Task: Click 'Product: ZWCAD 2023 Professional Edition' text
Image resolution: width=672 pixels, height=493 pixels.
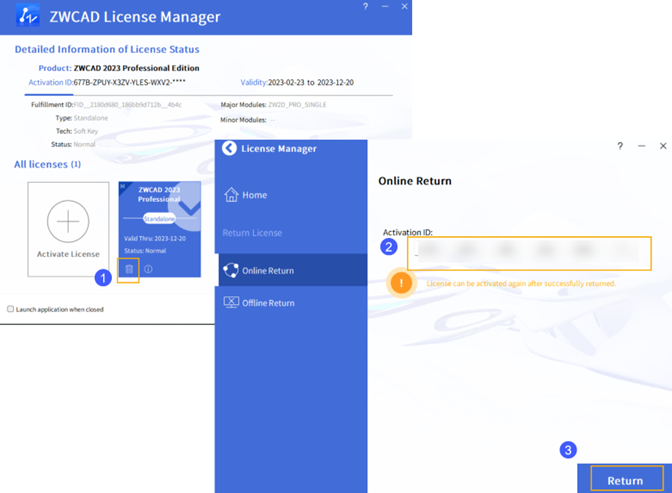Action: click(119, 68)
